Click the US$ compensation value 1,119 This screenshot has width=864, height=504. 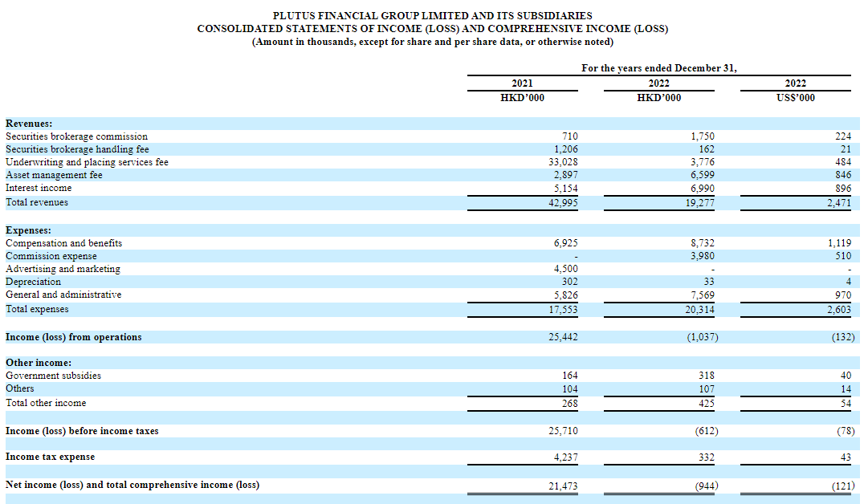tap(839, 243)
